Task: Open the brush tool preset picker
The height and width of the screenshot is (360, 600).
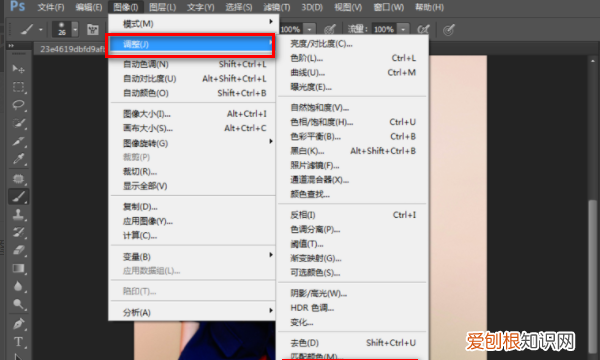Action: click(31, 29)
